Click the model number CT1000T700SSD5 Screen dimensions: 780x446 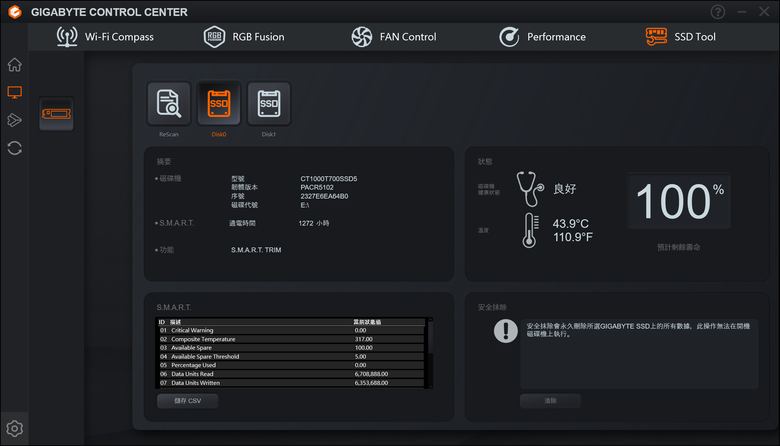tap(329, 178)
